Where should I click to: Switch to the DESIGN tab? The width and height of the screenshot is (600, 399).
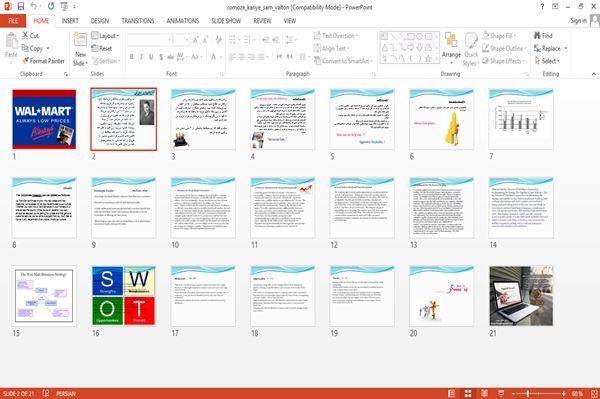click(x=100, y=21)
